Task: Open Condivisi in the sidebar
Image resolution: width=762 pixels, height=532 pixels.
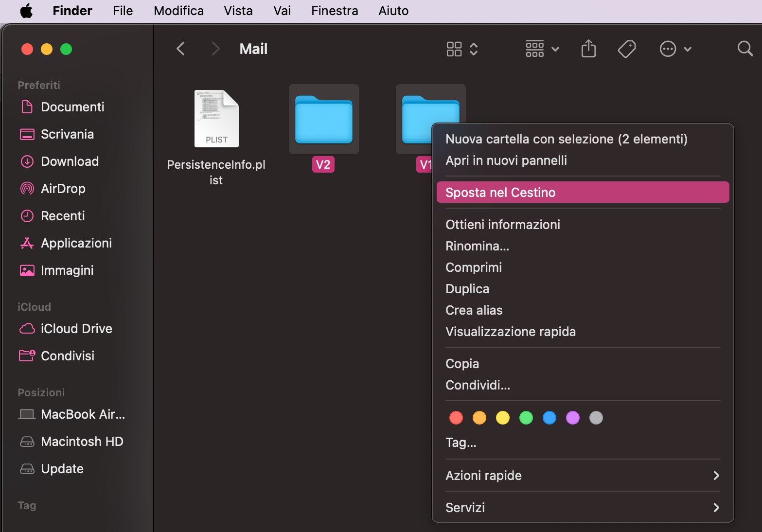Action: (x=68, y=356)
